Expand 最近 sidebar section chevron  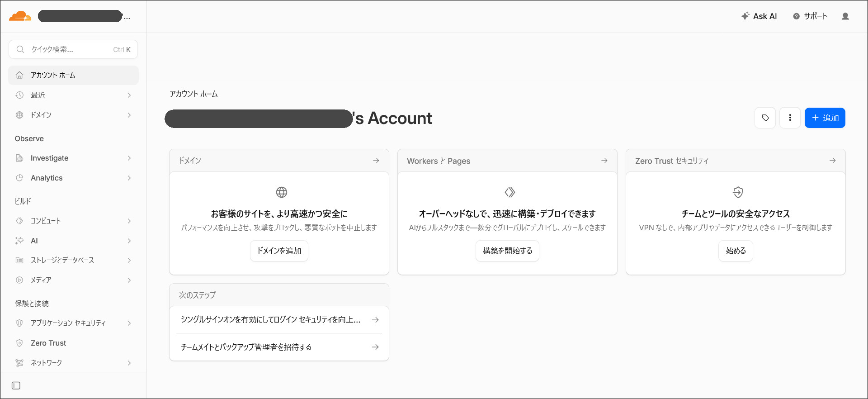point(129,95)
